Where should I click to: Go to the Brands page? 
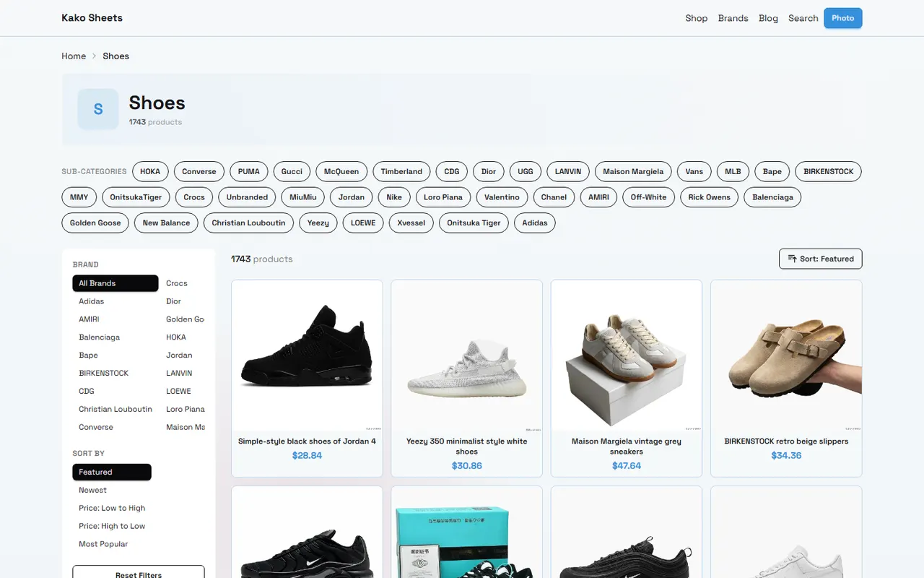pyautogui.click(x=733, y=18)
